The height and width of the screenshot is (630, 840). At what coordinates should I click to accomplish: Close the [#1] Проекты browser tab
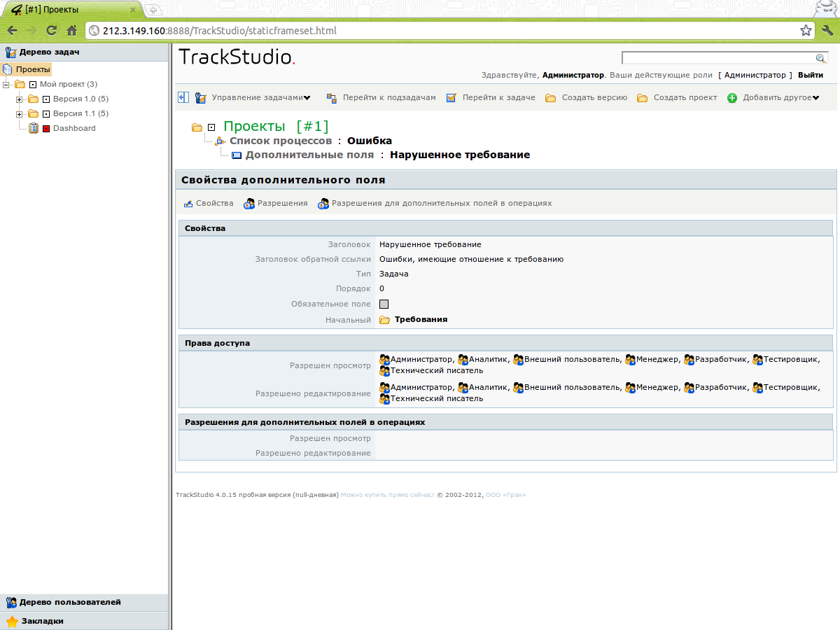(x=133, y=10)
